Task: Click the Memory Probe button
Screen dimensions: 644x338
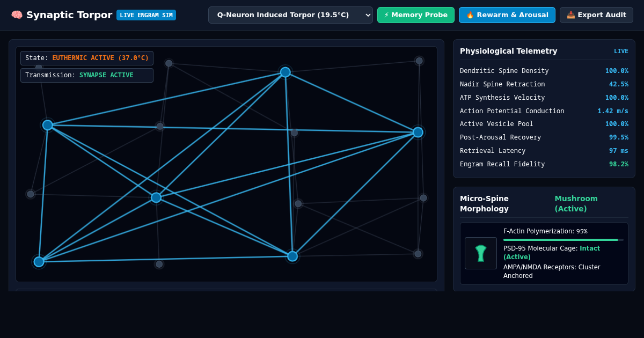Action: tap(416, 15)
